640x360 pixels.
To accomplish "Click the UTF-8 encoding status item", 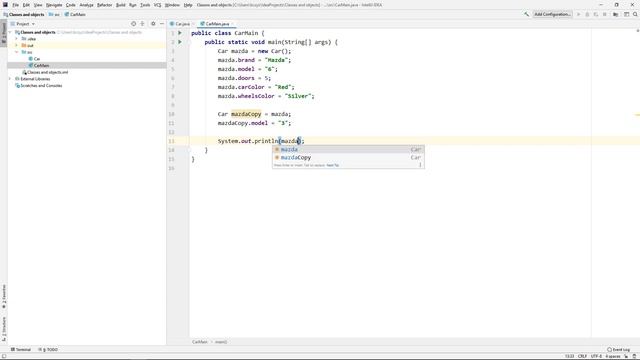I will click(596, 356).
